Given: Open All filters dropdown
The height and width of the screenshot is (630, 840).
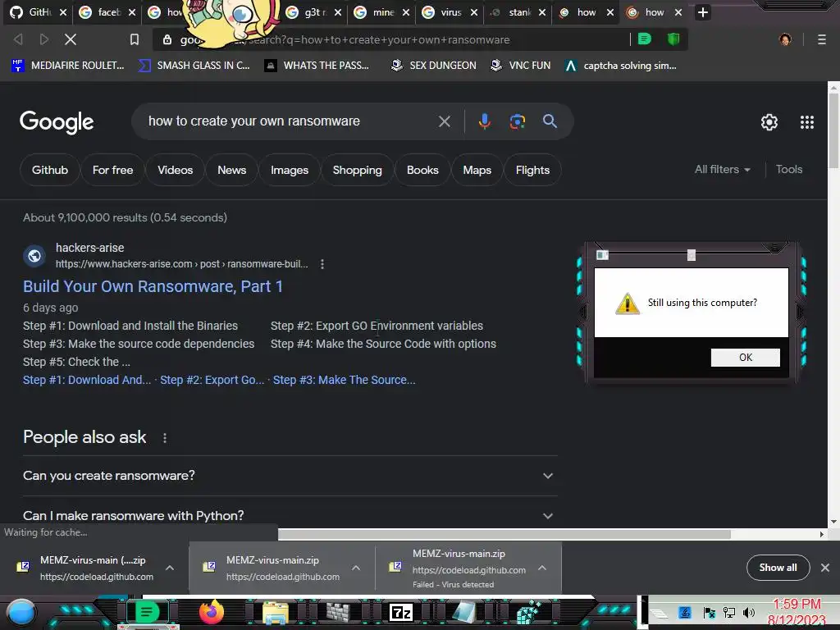Looking at the screenshot, I should coord(722,169).
